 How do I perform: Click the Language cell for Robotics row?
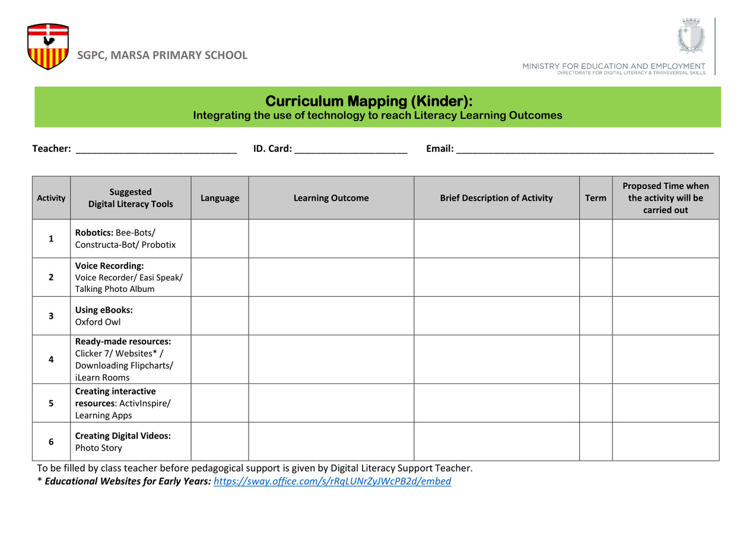[x=220, y=239]
